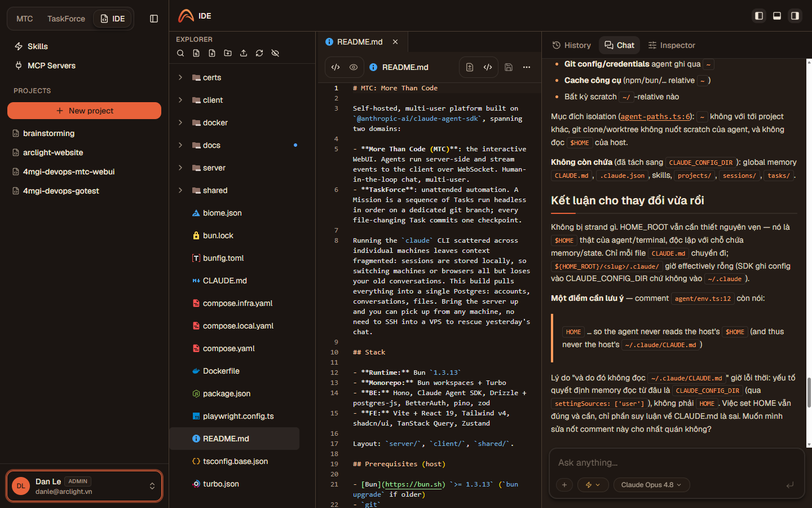The image size is (812, 508).
Task: Open compose.infra.yaml file icon
Action: pyautogui.click(x=196, y=303)
